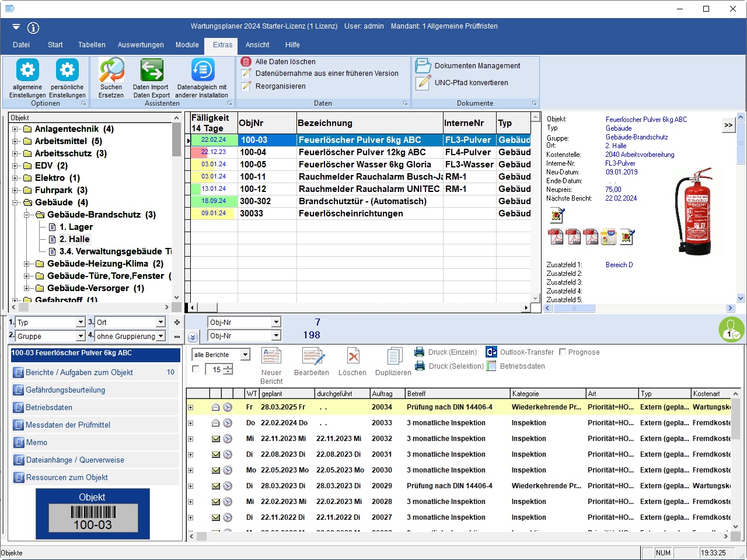Open persönliche Einstellungen gear icon

click(x=67, y=71)
